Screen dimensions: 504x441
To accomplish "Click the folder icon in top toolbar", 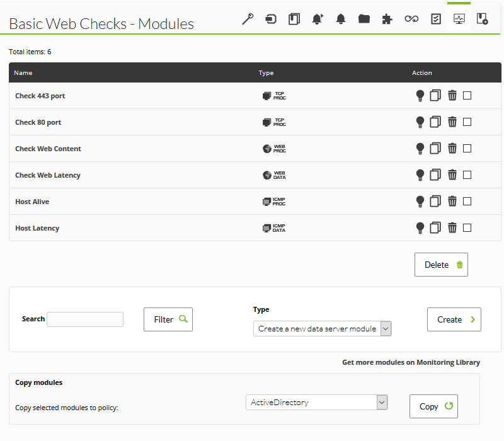I will click(x=364, y=19).
